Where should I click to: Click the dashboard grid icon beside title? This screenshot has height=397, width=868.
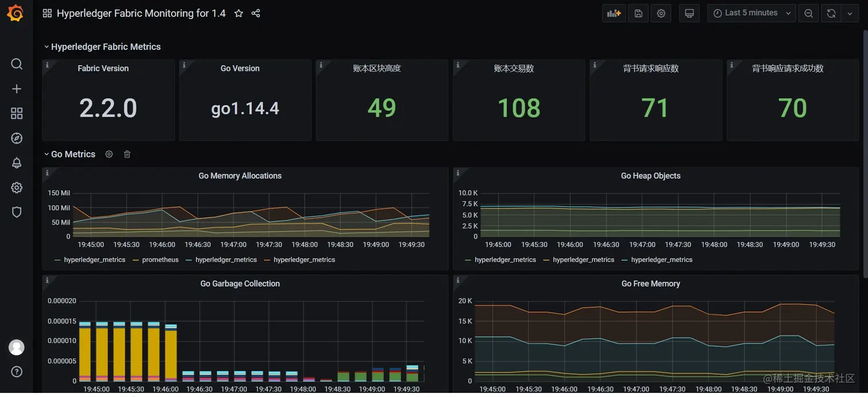47,13
